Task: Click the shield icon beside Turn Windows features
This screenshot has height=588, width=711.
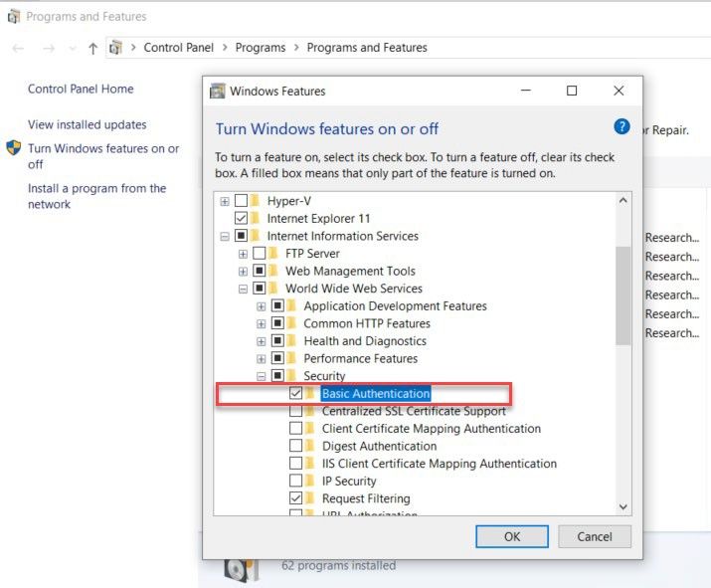Action: point(14,147)
